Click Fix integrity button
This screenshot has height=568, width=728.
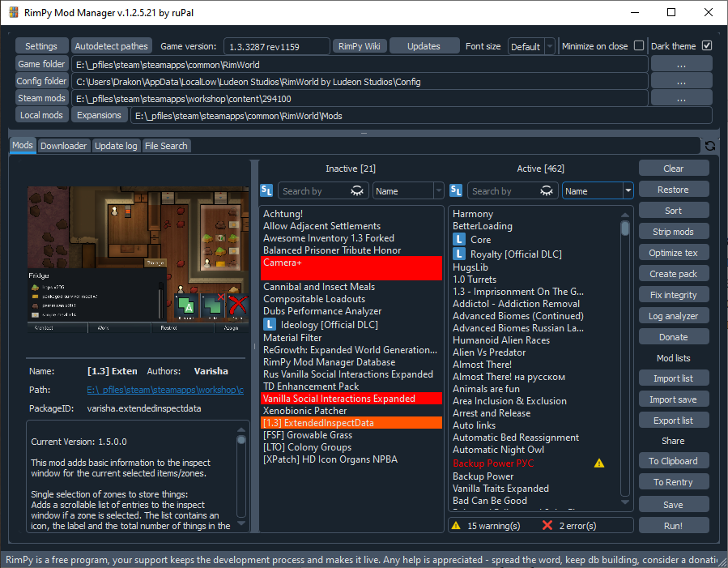pyautogui.click(x=673, y=295)
